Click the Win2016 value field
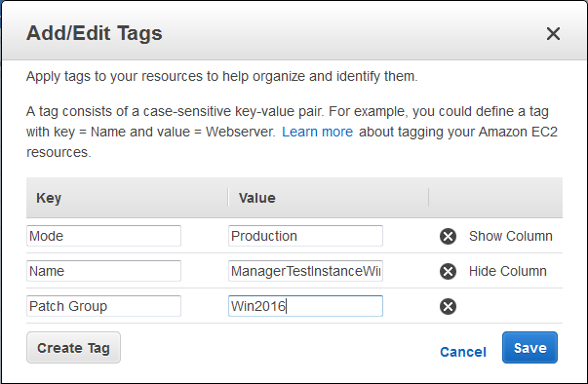 (305, 306)
